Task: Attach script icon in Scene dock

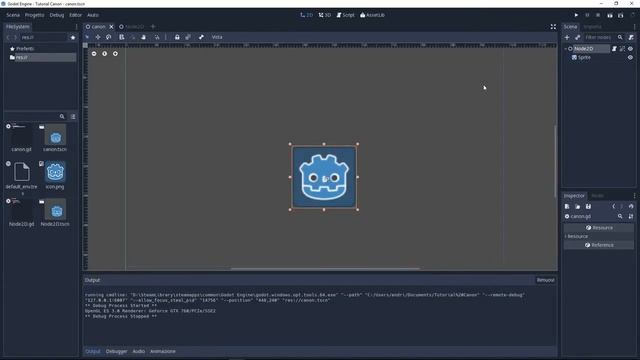Action: coord(631,38)
